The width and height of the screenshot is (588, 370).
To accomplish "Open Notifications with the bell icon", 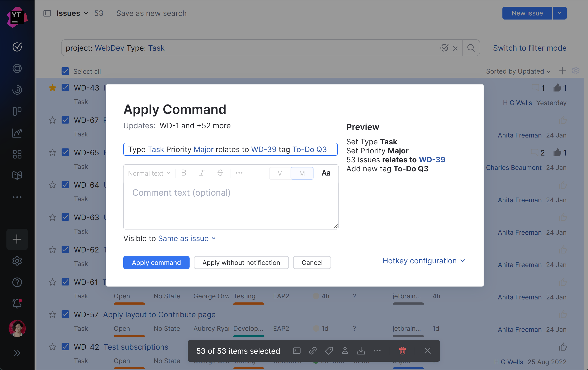I will (17, 304).
